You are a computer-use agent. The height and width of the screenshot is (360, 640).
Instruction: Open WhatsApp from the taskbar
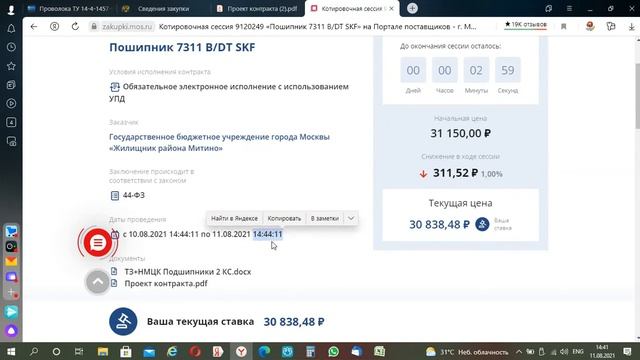click(x=333, y=351)
